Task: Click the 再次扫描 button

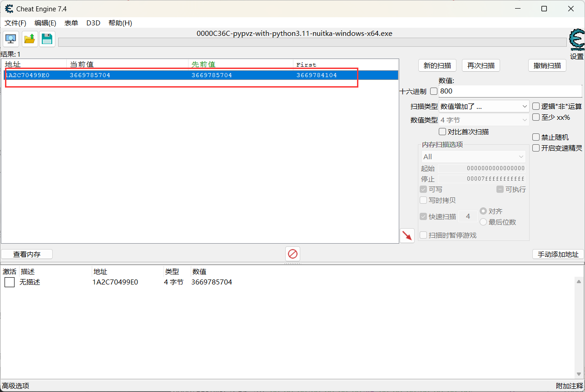Action: pos(481,65)
